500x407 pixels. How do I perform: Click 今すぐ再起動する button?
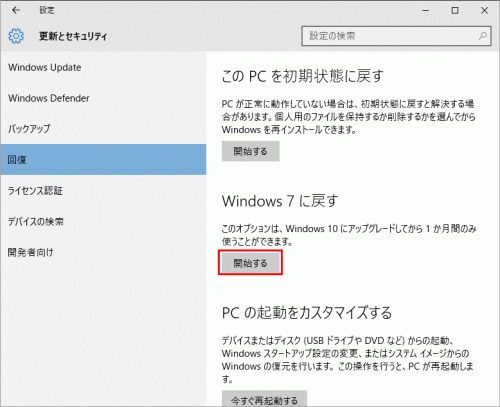point(264,399)
